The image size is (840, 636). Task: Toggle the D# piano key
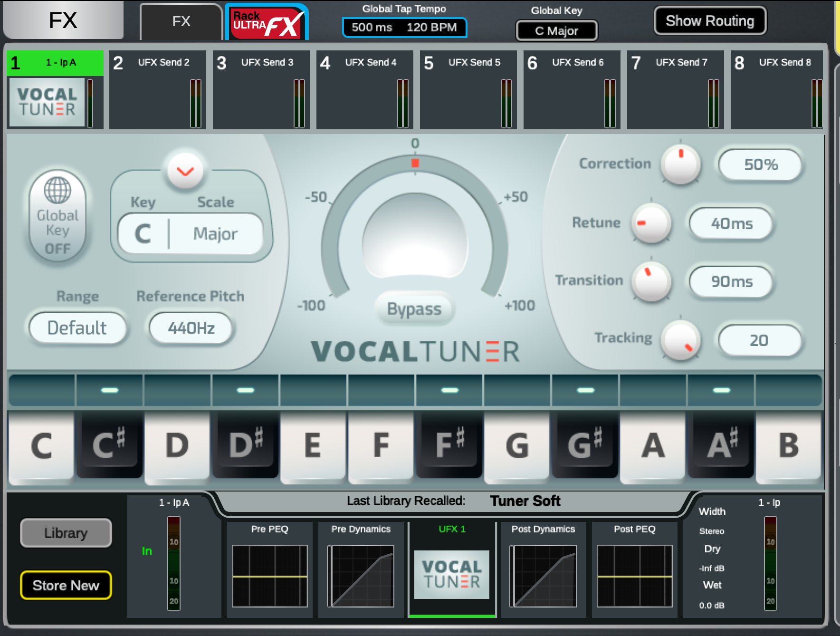245,444
